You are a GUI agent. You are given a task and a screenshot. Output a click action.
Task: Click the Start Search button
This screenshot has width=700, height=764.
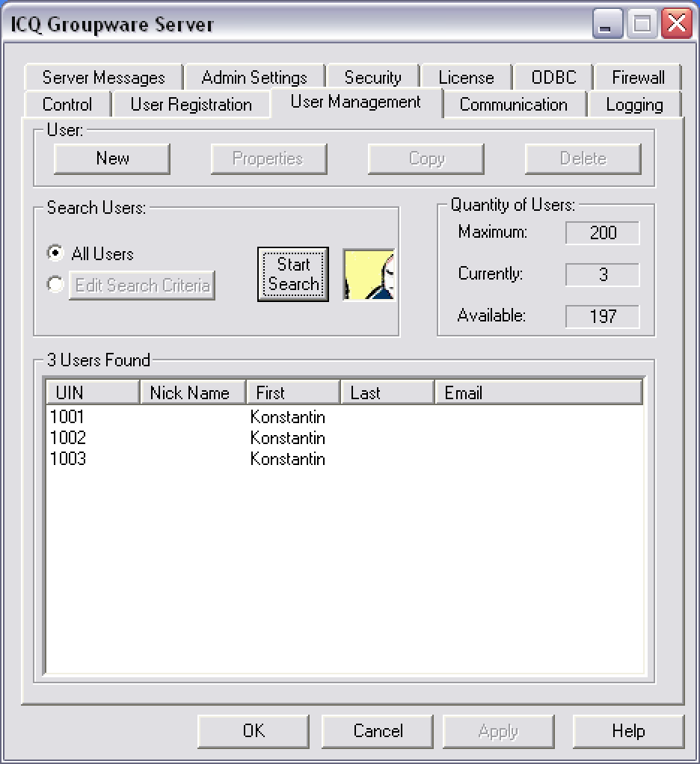(292, 274)
